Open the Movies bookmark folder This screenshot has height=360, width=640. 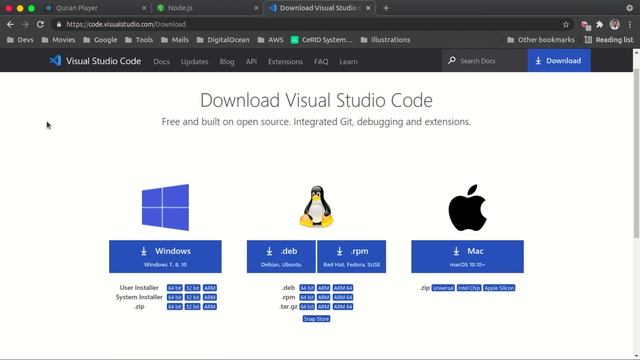coord(58,40)
